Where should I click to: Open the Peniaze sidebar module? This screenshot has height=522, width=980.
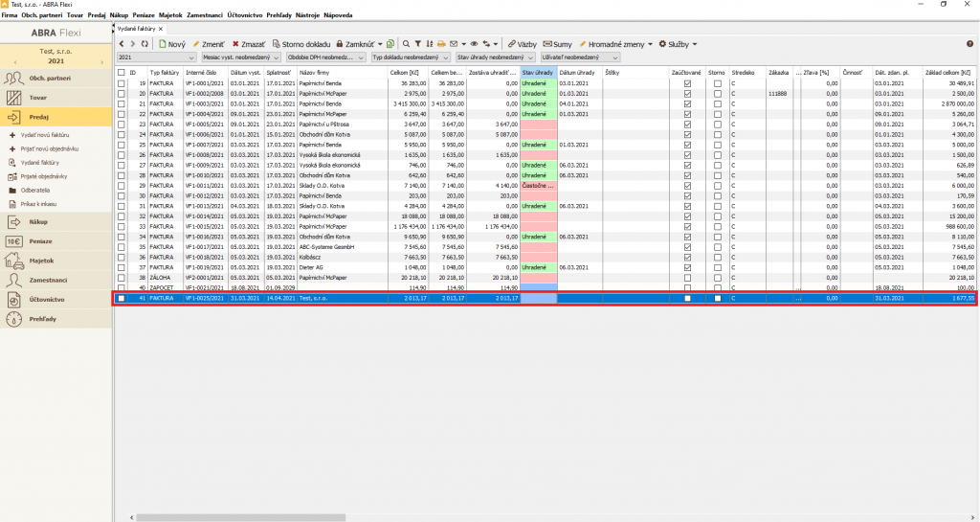pyautogui.click(x=56, y=241)
